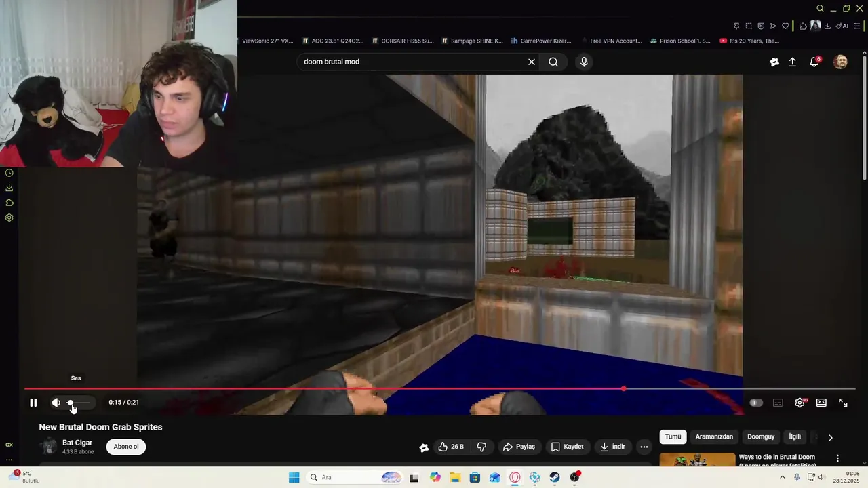Open history clock in Opera sidebar
The image size is (868, 488).
[9, 173]
